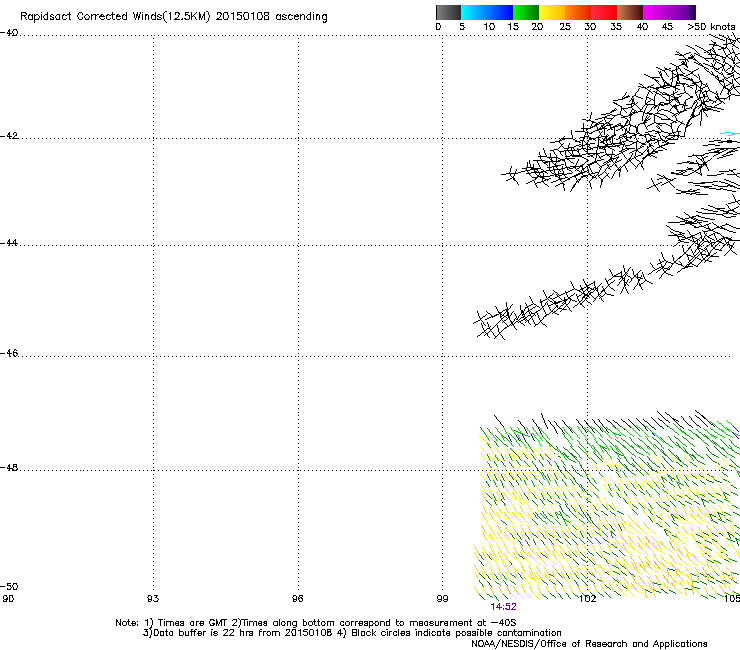Select the red 30-35 knots color swatch
Screen dimensions: 740x650
click(604, 12)
